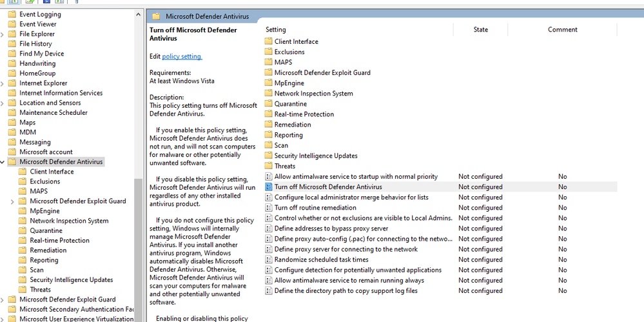This screenshot has width=644, height=322.
Task: Open the policy icon for Turn off Microsoft Defender Antivirus
Action: pyautogui.click(x=268, y=186)
